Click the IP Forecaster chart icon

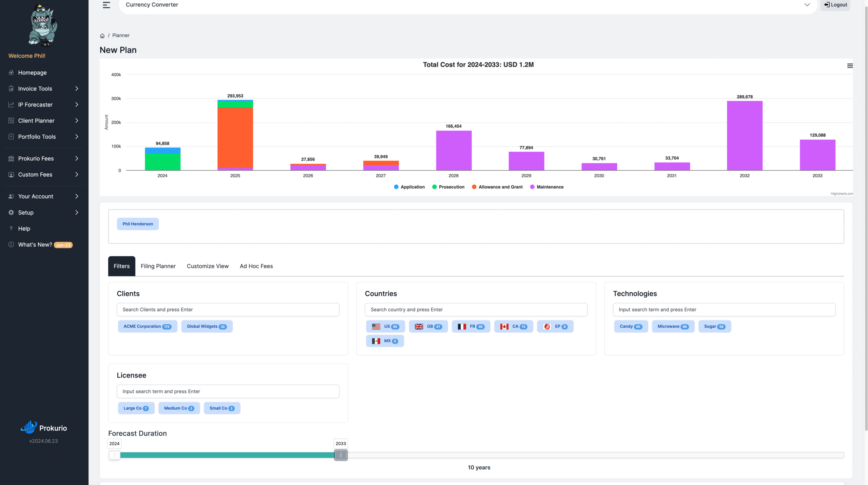pyautogui.click(x=11, y=104)
